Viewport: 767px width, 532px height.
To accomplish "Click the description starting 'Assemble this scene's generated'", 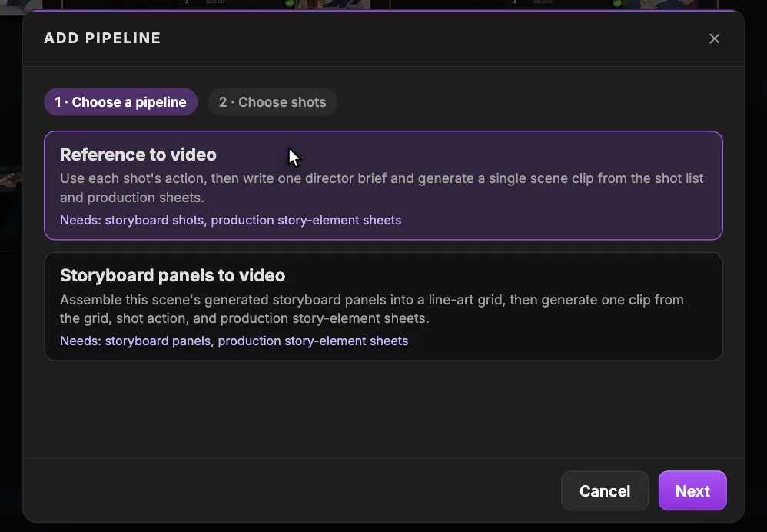I will coord(372,309).
